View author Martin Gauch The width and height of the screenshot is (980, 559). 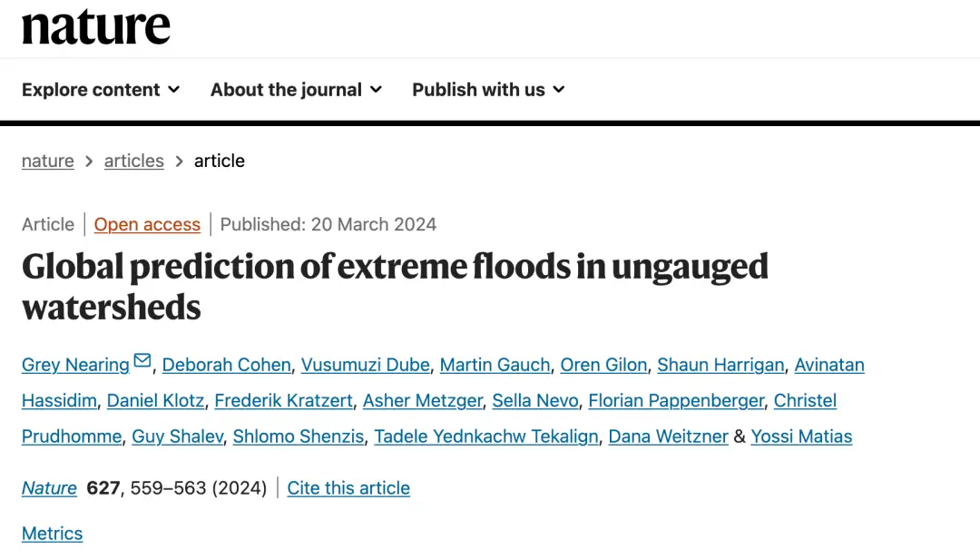pyautogui.click(x=495, y=365)
